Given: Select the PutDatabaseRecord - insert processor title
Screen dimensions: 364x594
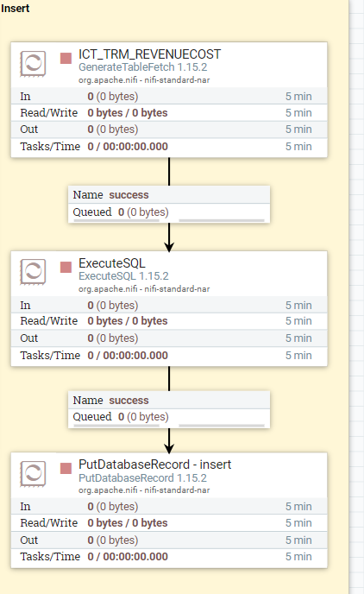Looking at the screenshot, I should [x=154, y=464].
